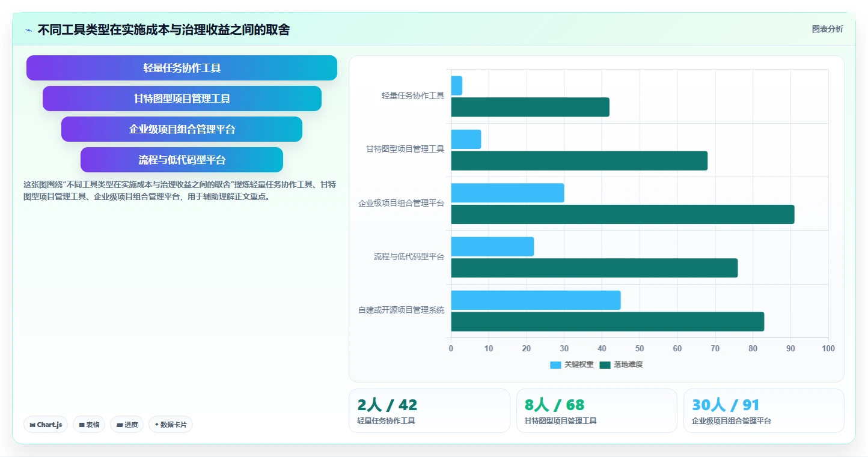Click the 轻量任务协作工具 chart axis label
The image size is (868, 457).
(x=413, y=95)
